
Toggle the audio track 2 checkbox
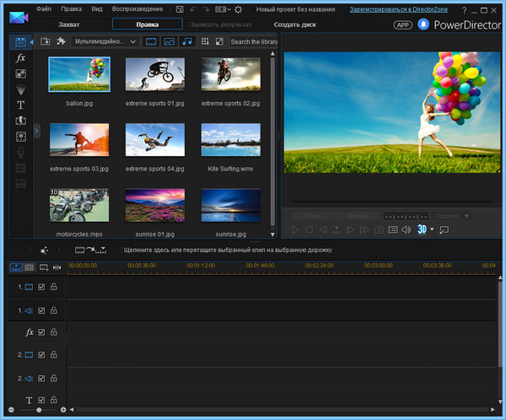(41, 378)
